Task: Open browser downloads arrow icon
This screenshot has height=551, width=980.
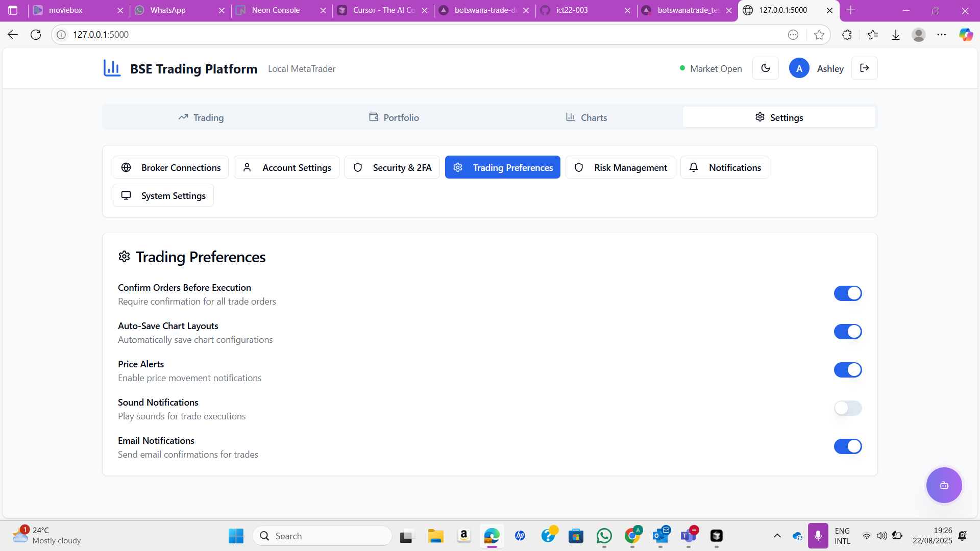Action: click(896, 35)
